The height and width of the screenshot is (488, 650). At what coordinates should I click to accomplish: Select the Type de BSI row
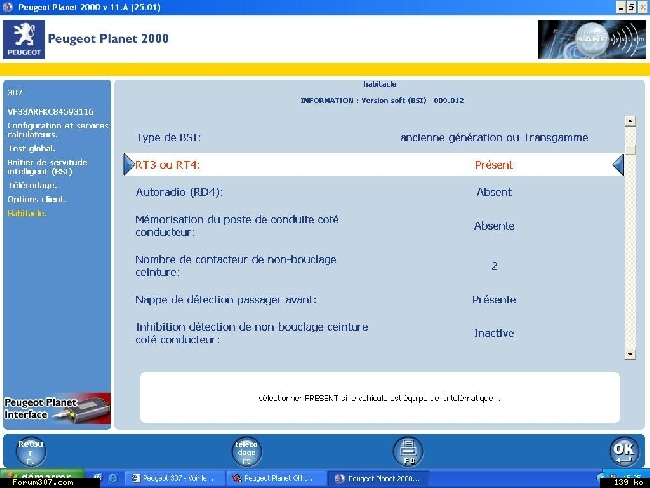(x=373, y=137)
